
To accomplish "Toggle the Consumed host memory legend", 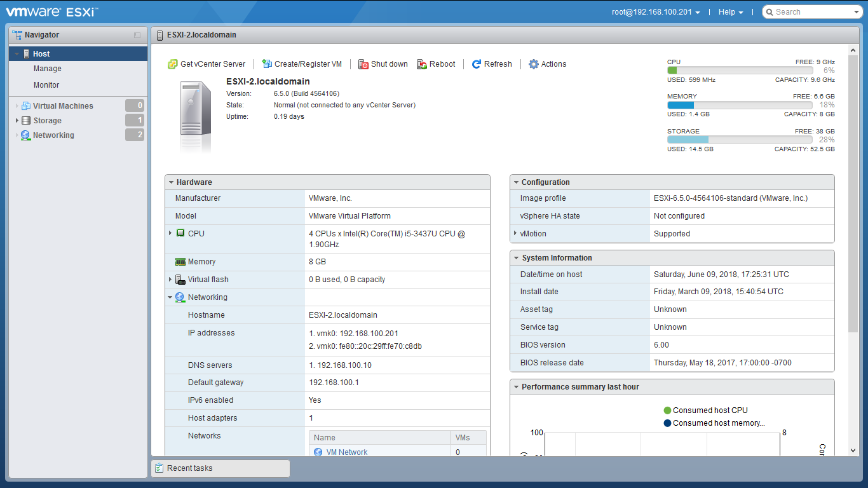I will tap(667, 423).
